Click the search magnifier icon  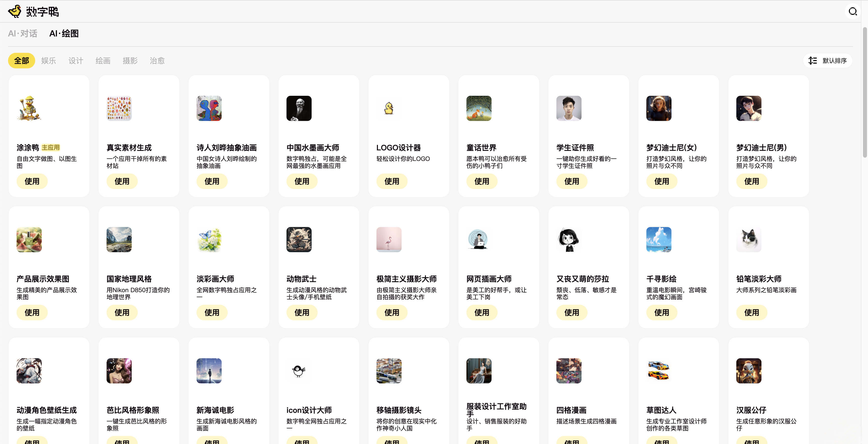(852, 12)
